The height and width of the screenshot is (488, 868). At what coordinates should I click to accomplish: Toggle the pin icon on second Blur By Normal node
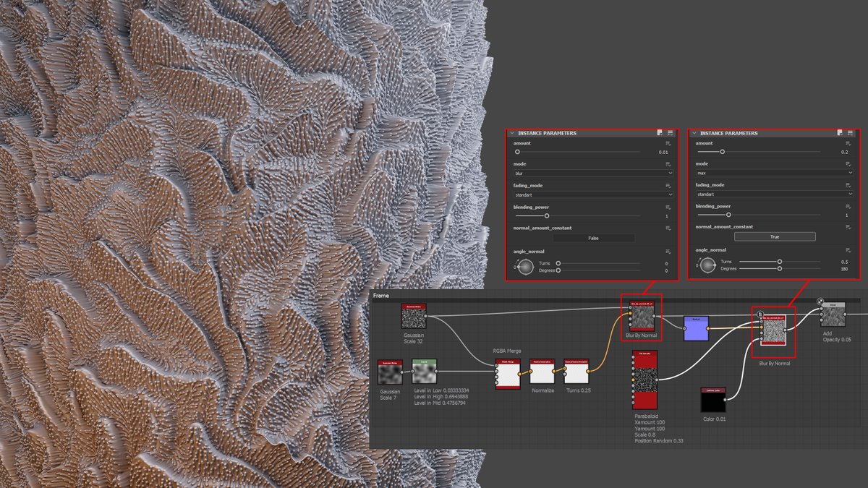pyautogui.click(x=760, y=314)
